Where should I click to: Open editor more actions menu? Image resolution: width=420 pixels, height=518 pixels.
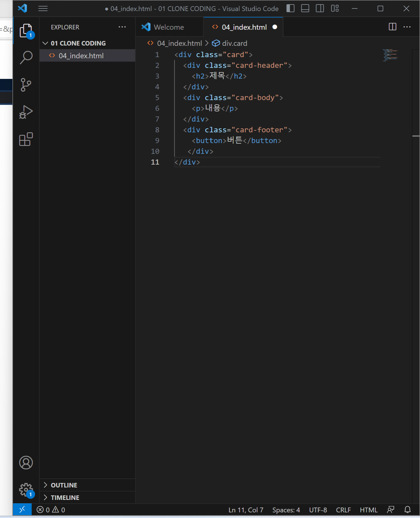(x=407, y=27)
